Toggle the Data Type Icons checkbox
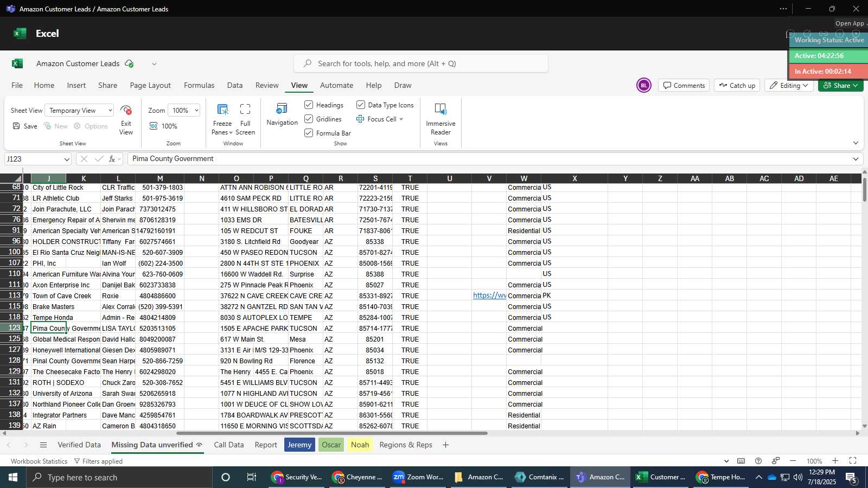 361,105
